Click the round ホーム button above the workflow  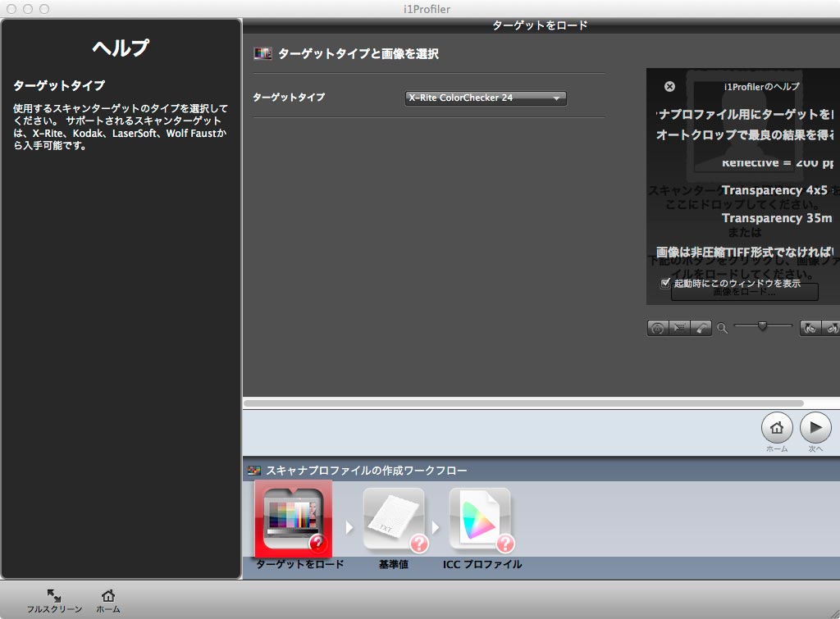click(x=777, y=428)
